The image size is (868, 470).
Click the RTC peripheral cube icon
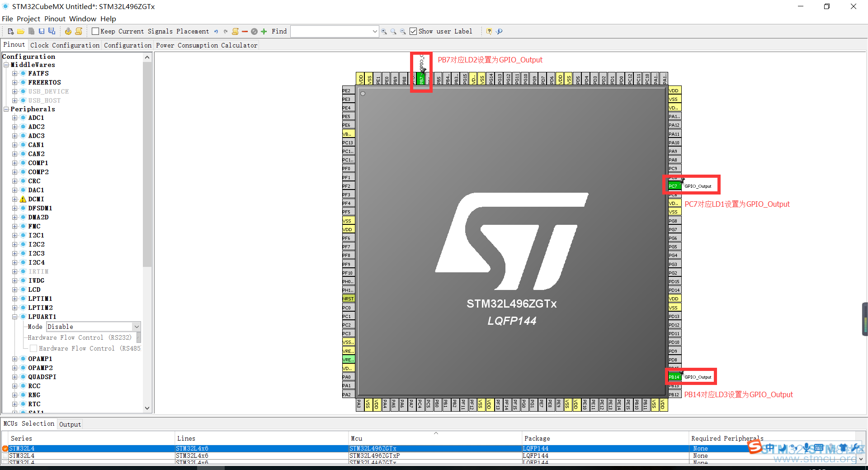[23, 404]
